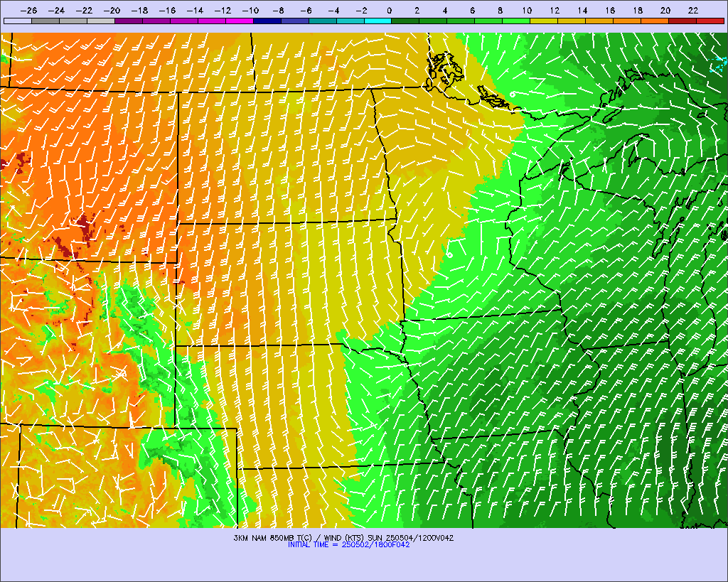This screenshot has height=582, width=728.
Task: Click the 22 label on the temperature scale
Action: point(693,11)
